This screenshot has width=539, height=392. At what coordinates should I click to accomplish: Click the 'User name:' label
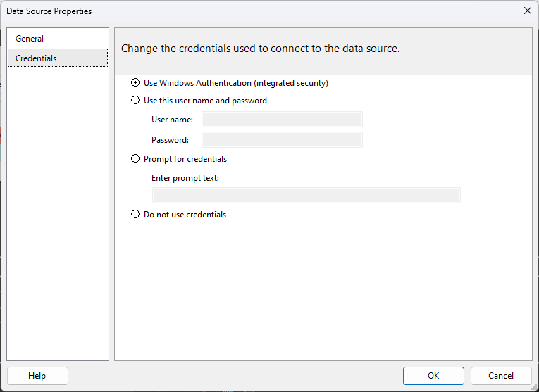point(172,120)
